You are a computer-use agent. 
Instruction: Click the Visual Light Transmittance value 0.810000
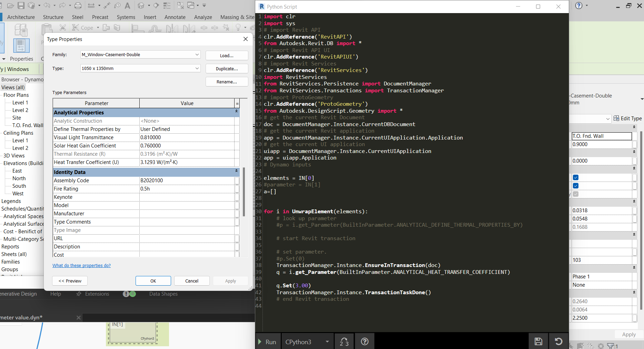187,137
